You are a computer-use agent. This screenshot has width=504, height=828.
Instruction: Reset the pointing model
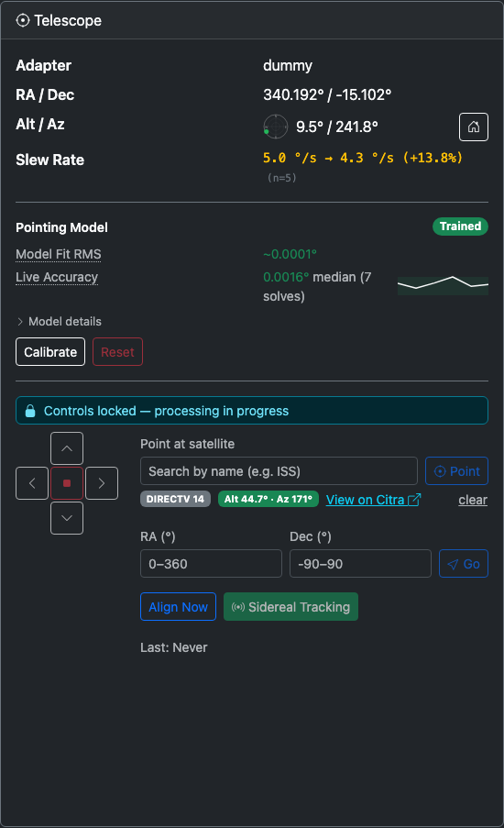click(x=117, y=352)
